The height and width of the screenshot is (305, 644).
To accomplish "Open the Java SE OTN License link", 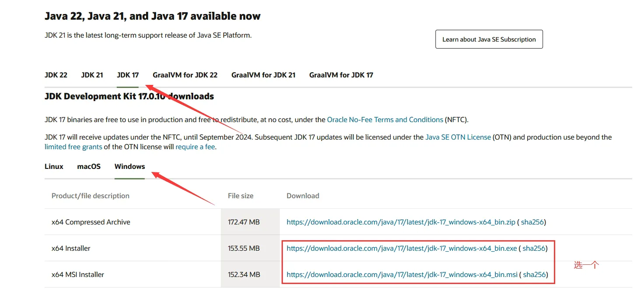I will (458, 137).
